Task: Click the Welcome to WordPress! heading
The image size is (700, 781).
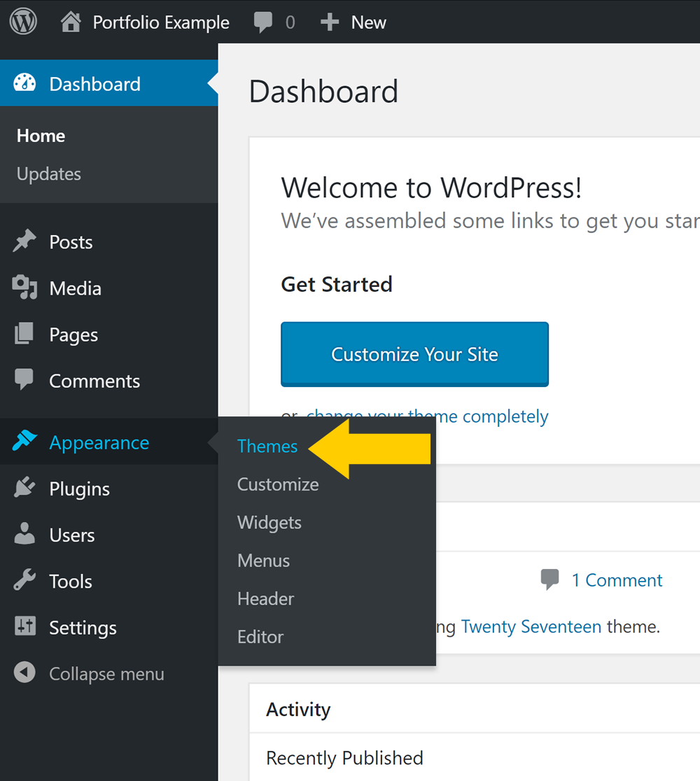Action: [x=431, y=188]
